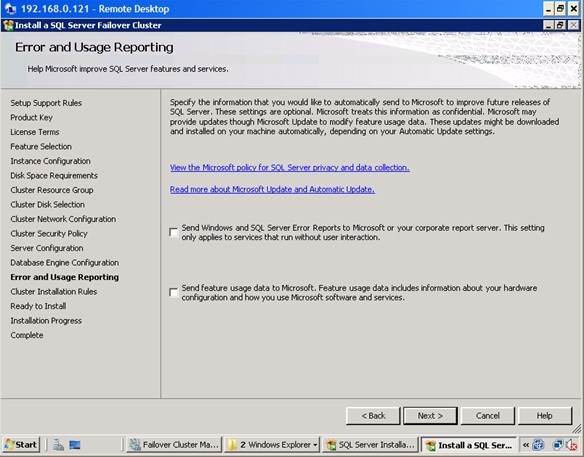Open the Microsoft Update and Automatic Update link

coord(272,189)
